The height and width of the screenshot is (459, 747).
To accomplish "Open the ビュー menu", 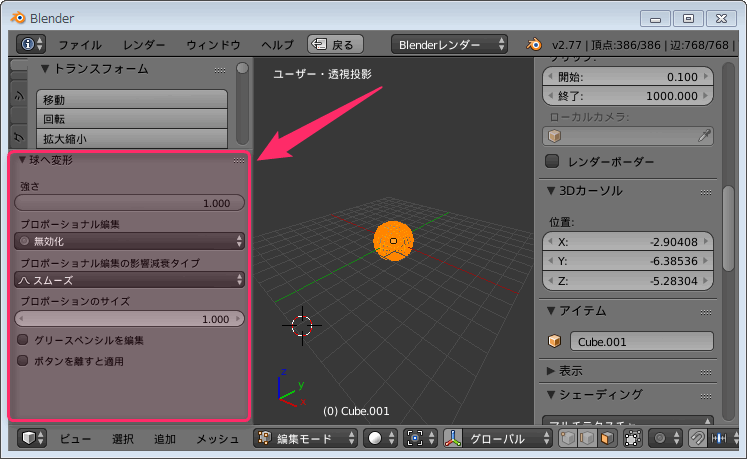I will (x=75, y=439).
